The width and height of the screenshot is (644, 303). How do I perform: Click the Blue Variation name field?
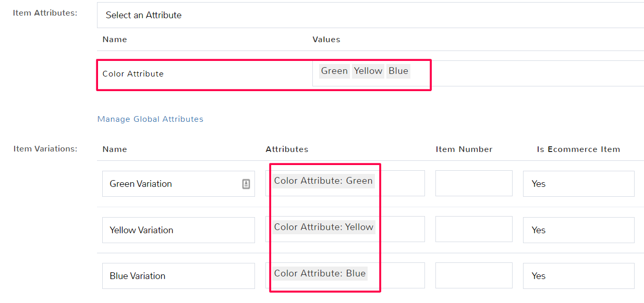[178, 276]
